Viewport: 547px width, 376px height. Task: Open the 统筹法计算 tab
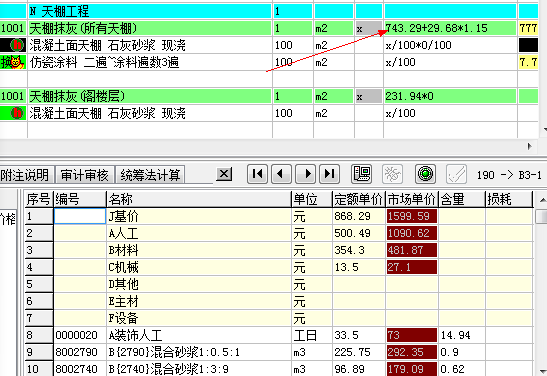[x=150, y=175]
